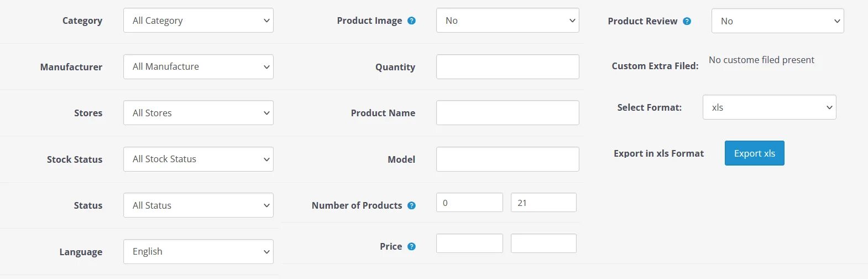Open the Select Format dropdown

pyautogui.click(x=770, y=107)
